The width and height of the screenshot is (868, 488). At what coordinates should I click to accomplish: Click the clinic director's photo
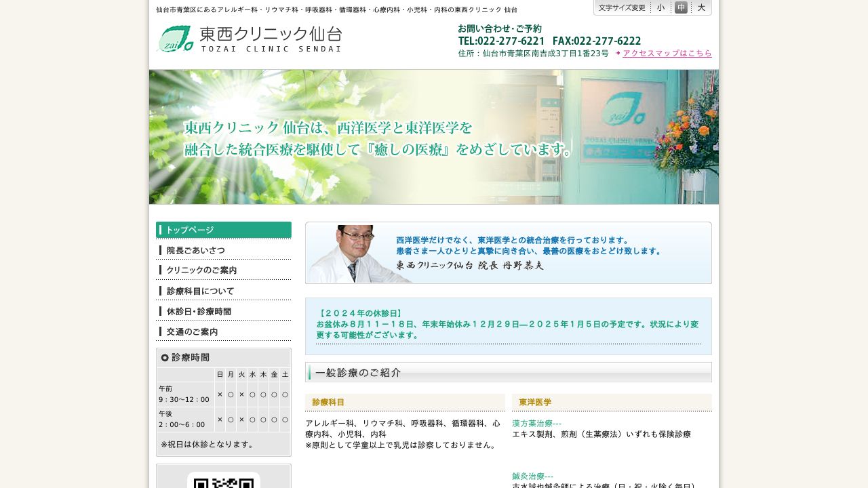pos(349,253)
